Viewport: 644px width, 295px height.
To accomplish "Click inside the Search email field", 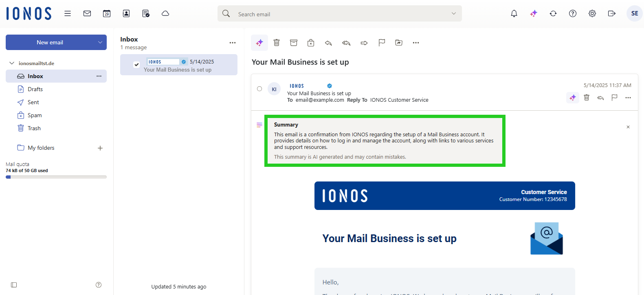I will [x=340, y=13].
